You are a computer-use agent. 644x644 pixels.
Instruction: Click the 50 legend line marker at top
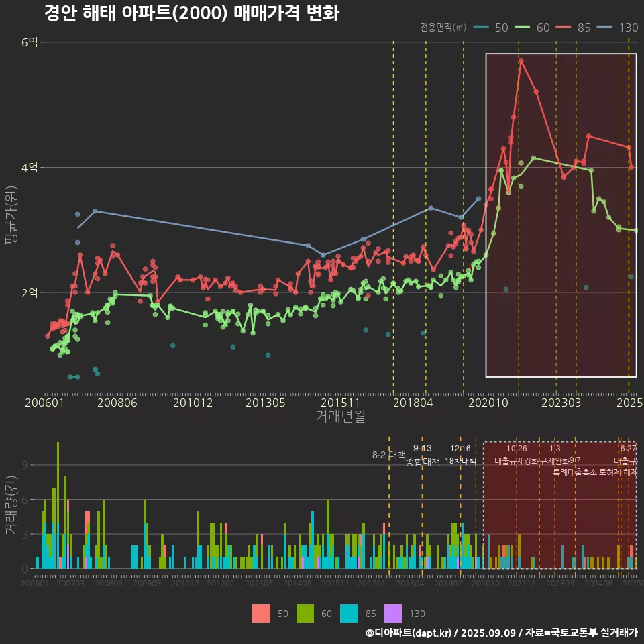click(x=481, y=28)
